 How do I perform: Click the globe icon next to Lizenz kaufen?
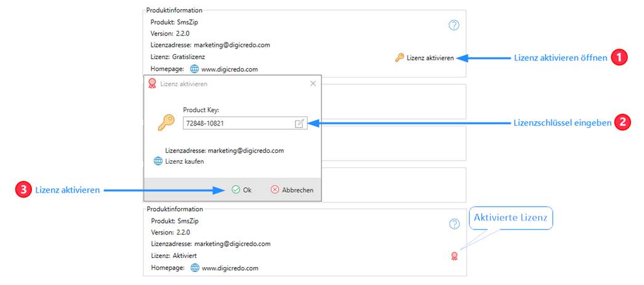tap(158, 161)
